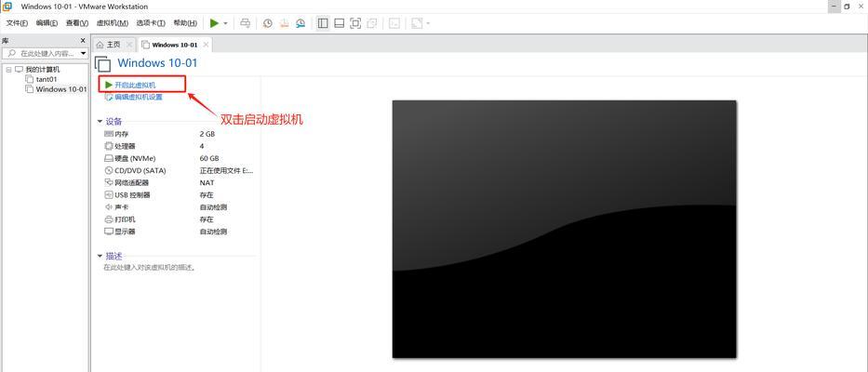Select 我的计算机 in the library tree

[42, 70]
